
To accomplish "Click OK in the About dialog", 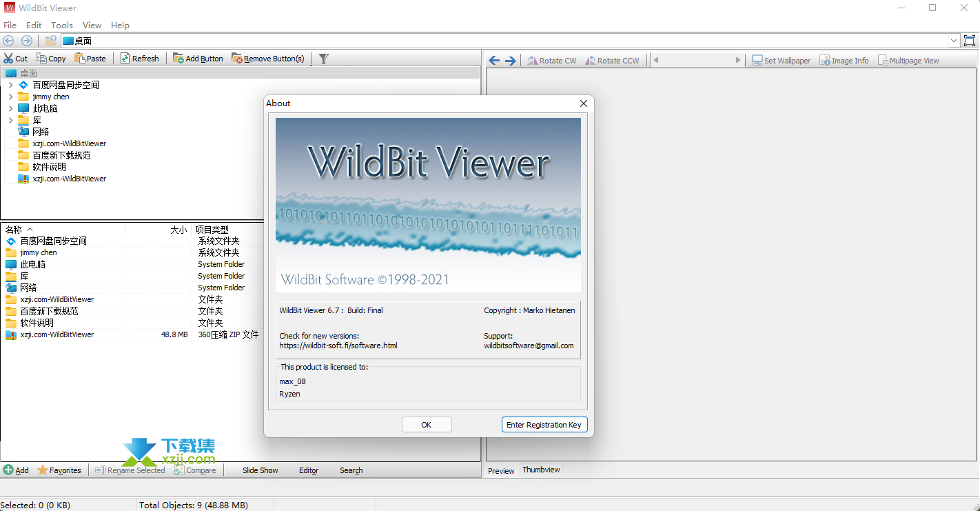I will [427, 425].
